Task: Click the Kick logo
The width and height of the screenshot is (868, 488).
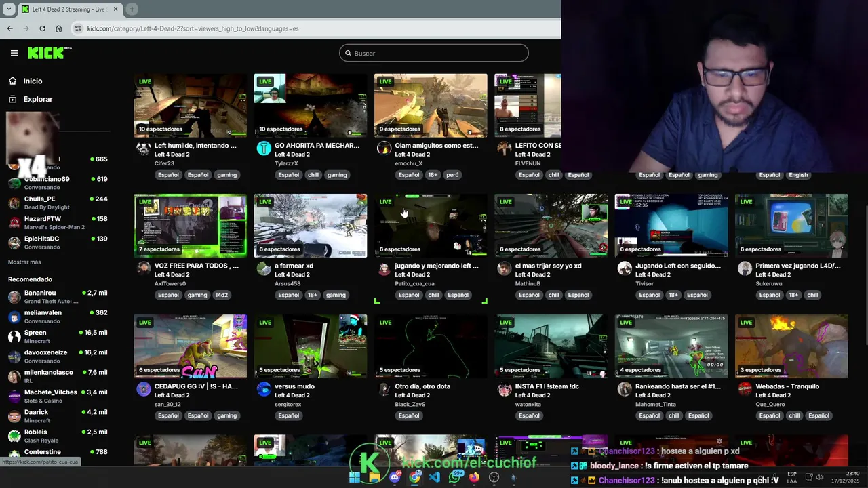Action: pos(50,53)
